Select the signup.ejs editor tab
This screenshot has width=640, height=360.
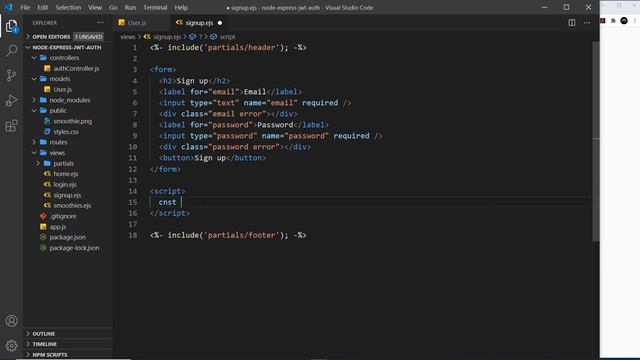point(199,23)
